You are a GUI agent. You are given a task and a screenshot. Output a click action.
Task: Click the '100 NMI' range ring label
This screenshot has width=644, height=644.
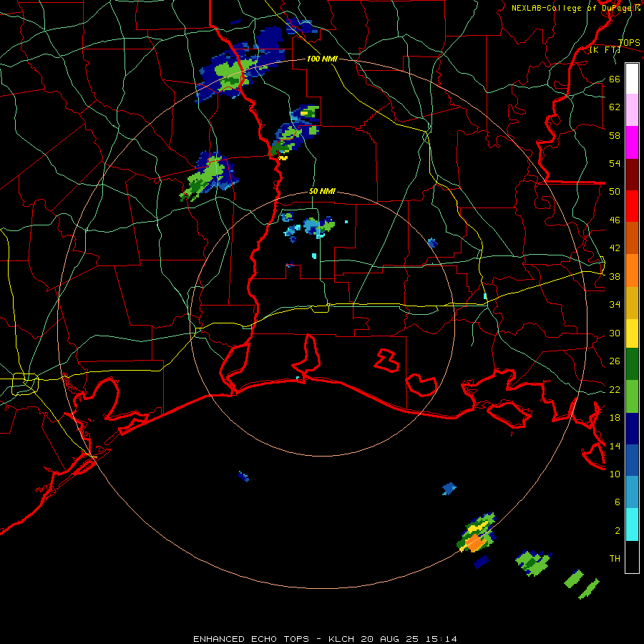pos(322,59)
